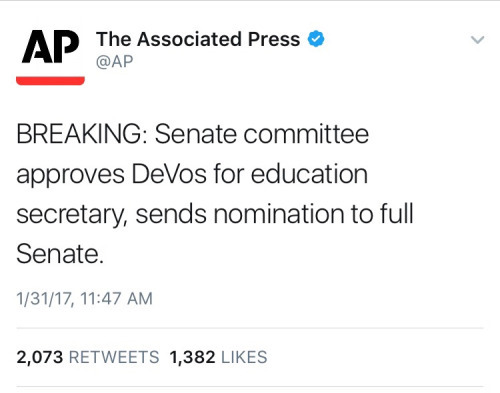Visit the @AP handle profile
The height and width of the screenshot is (393, 500).
tap(114, 62)
